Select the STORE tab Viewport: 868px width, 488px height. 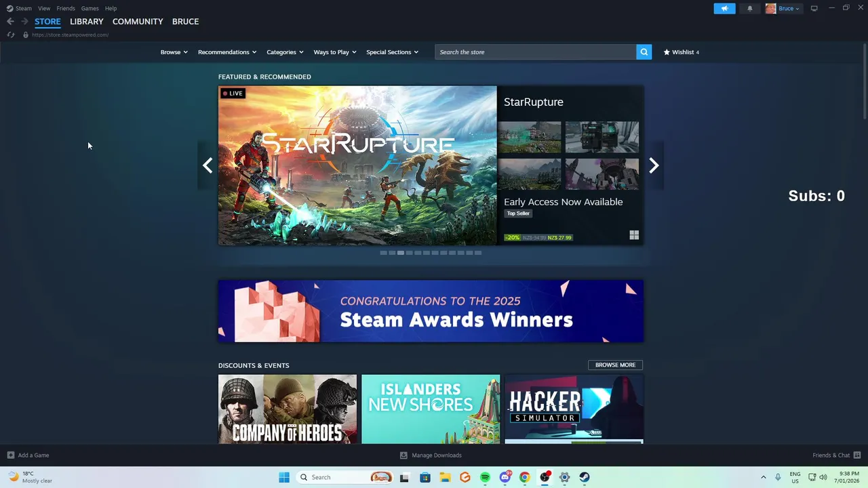[x=47, y=22]
